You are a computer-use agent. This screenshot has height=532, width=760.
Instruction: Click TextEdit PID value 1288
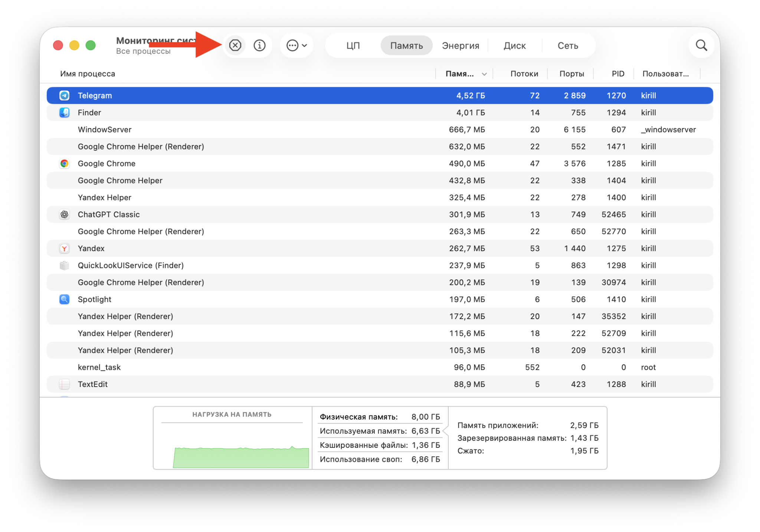click(x=616, y=384)
